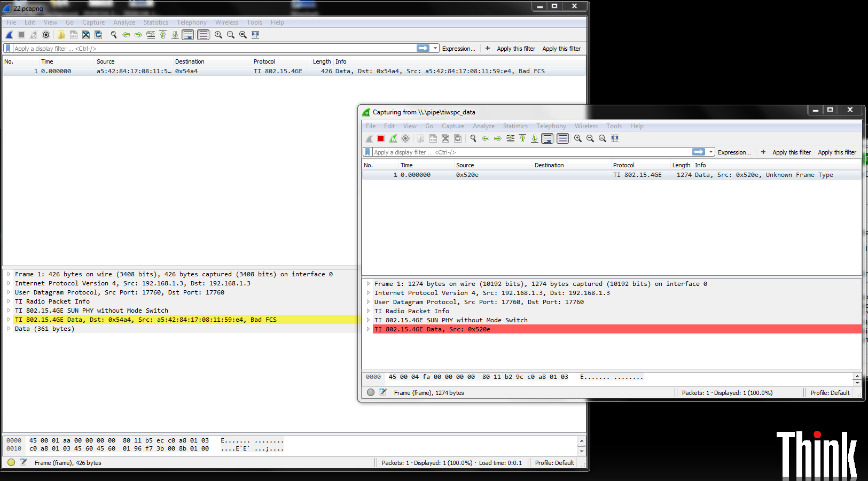868x481 pixels.
Task: Zoom out packet text in Capturing window
Action: tap(590, 138)
